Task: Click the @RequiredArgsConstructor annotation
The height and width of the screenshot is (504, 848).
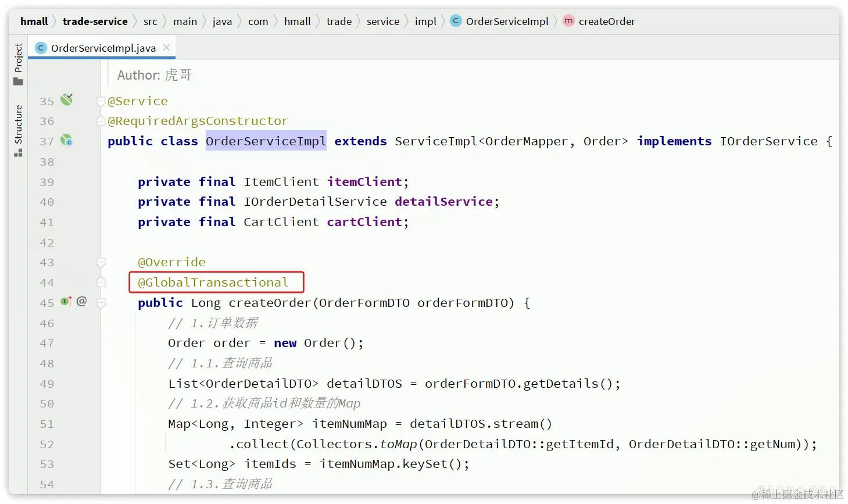Action: [198, 121]
